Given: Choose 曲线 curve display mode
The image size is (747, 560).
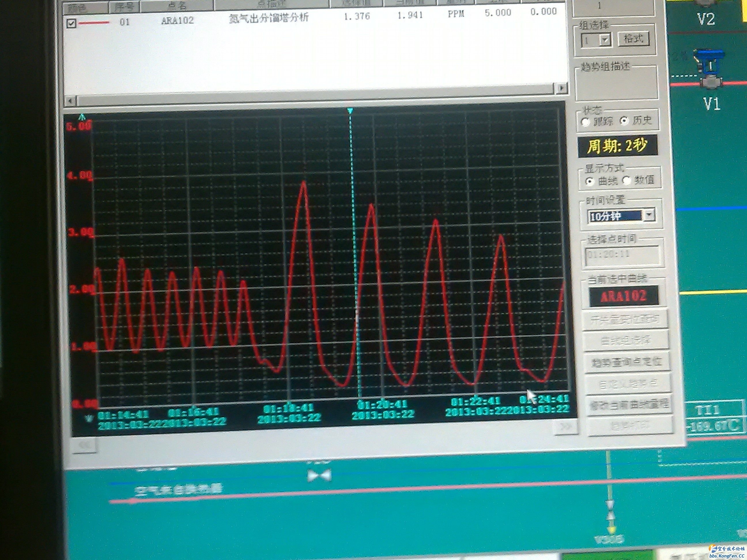Looking at the screenshot, I should pos(590,181).
